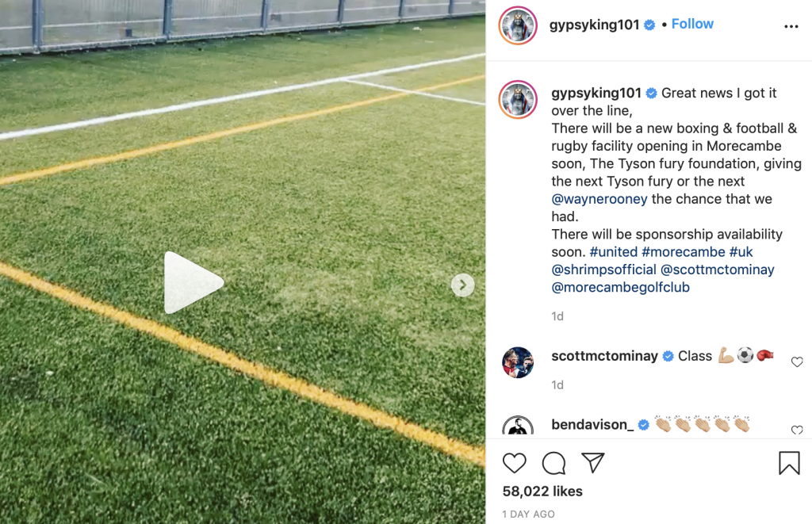Open scottmctominay commenter avatar
812x524 pixels.
click(x=518, y=362)
